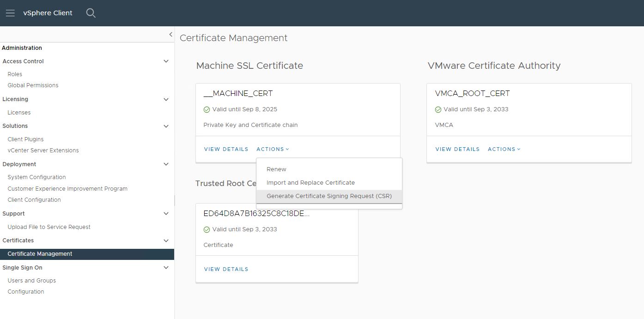This screenshot has height=319, width=644.
Task: Open System Configuration
Action: coord(36,177)
